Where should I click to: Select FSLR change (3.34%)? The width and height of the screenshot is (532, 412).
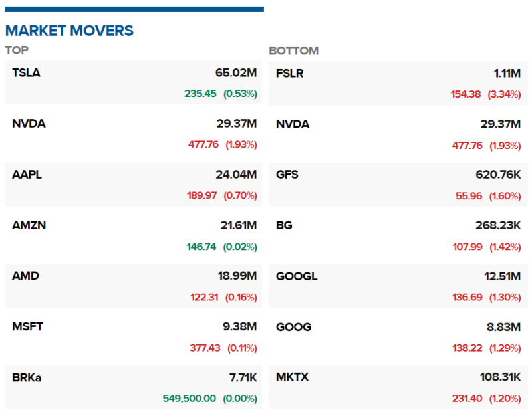point(505,94)
